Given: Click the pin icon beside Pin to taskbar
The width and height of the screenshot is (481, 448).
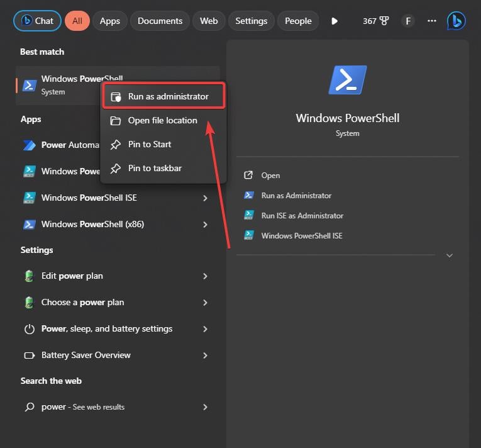Looking at the screenshot, I should tap(115, 169).
